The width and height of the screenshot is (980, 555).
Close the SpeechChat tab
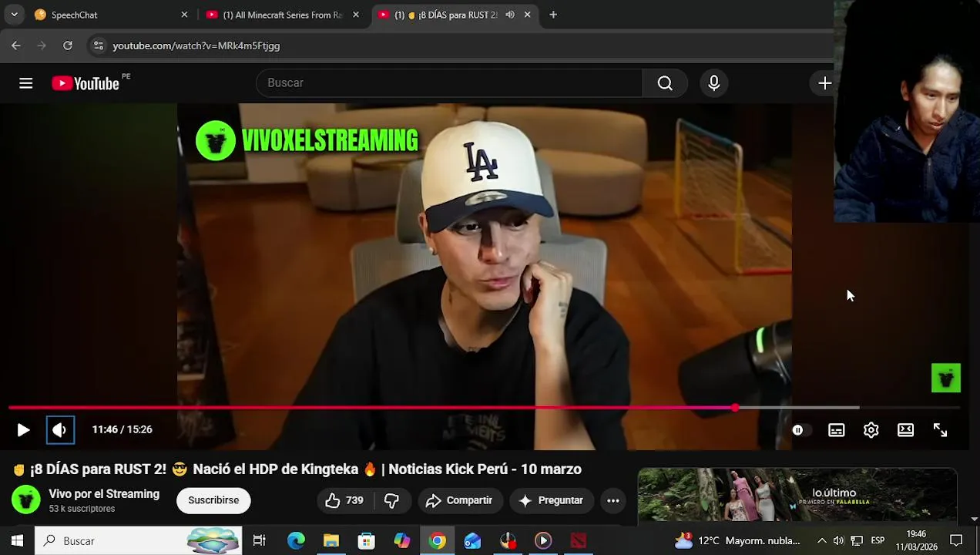[184, 15]
